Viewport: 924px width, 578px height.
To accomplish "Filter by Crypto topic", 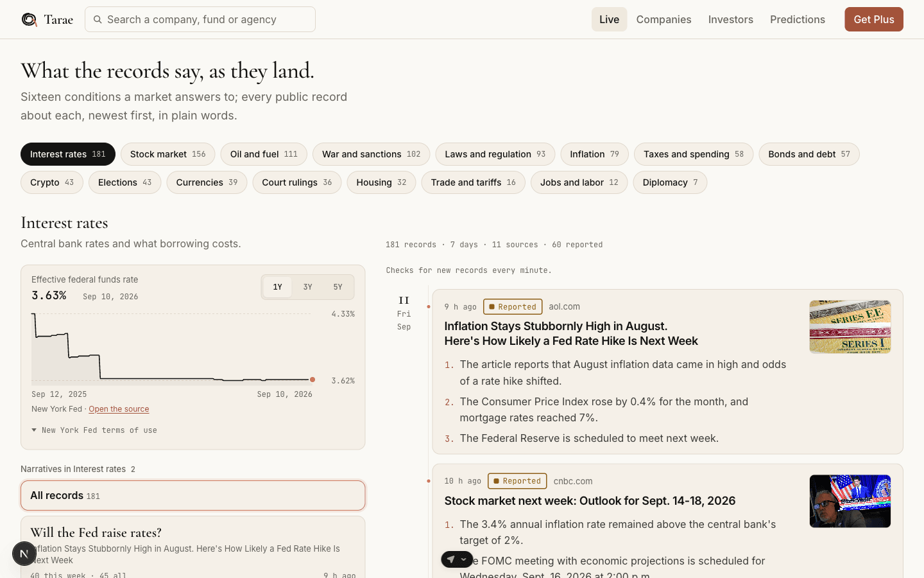I will click(x=52, y=182).
